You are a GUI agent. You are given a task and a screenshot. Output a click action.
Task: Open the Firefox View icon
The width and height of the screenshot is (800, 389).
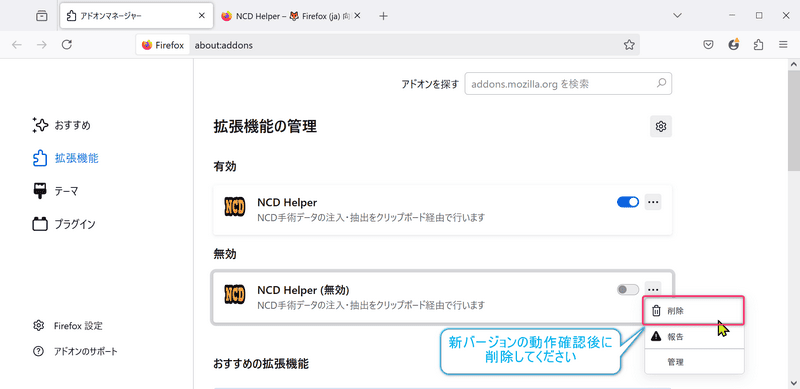pyautogui.click(x=42, y=16)
